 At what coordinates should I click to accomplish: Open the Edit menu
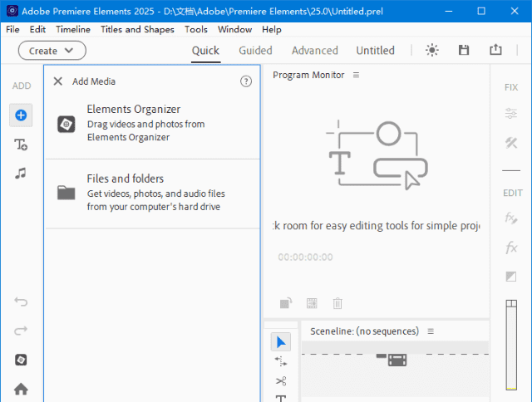click(37, 30)
